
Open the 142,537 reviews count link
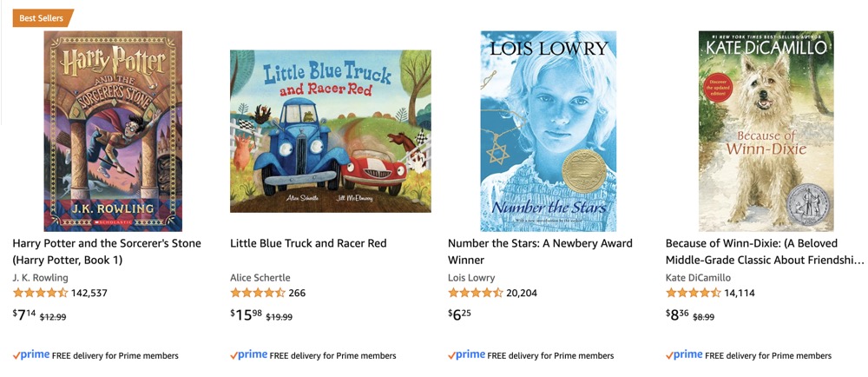89,293
